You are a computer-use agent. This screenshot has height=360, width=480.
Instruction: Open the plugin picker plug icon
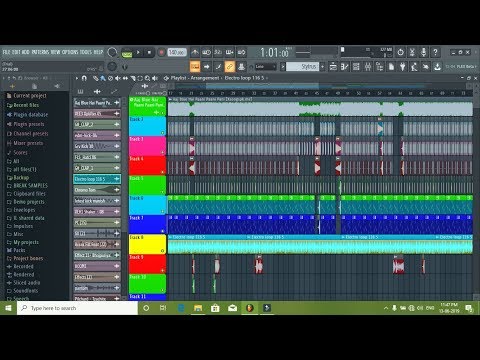point(402,67)
